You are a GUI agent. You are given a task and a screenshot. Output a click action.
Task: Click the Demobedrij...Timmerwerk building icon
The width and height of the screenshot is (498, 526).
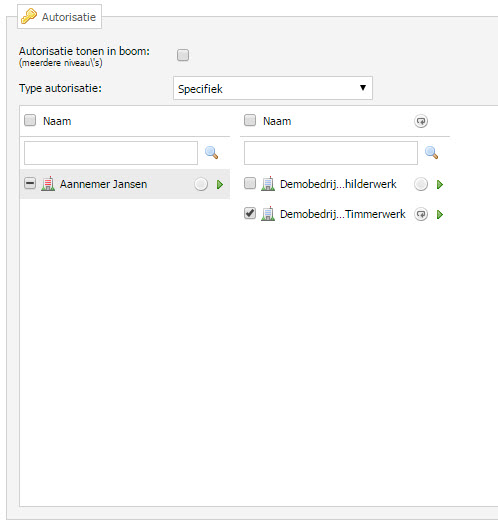pyautogui.click(x=268, y=214)
